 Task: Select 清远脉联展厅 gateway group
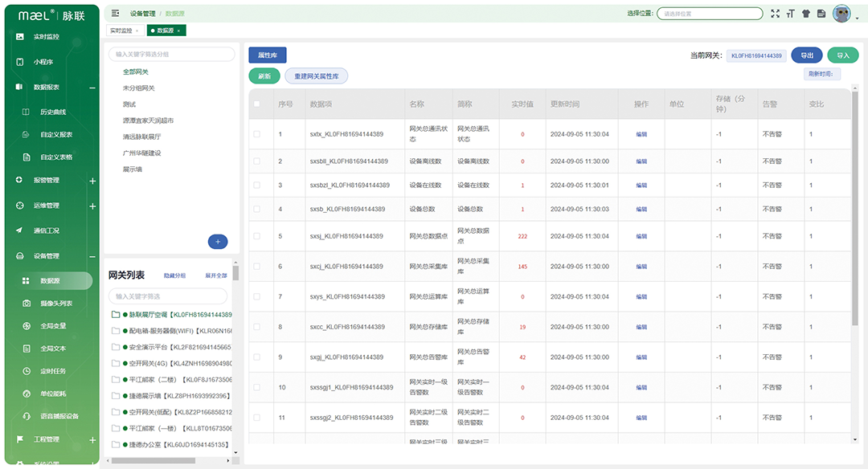point(141,137)
